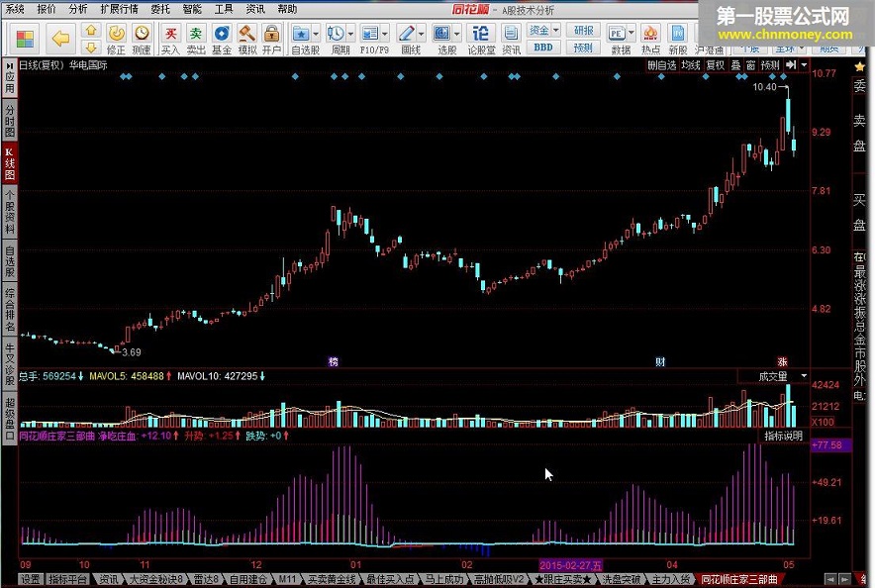Open the 自选股 star folder icon
875x588 pixels.
(x=301, y=34)
